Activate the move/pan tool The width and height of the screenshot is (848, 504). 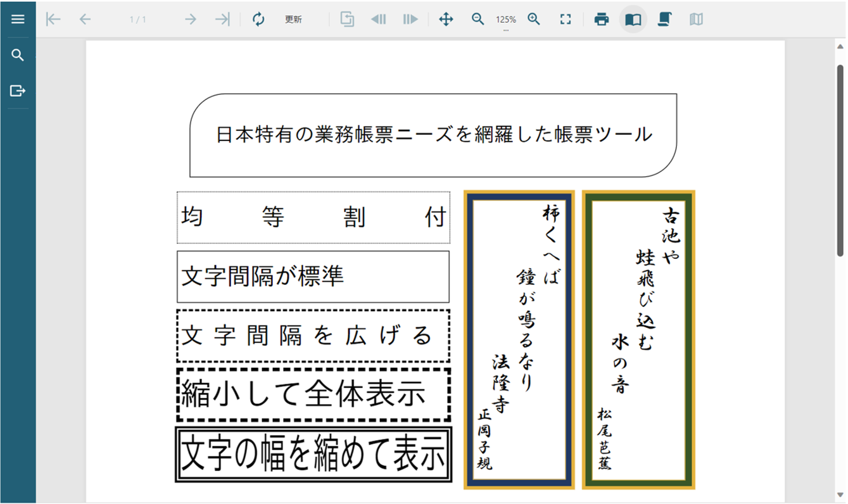(x=446, y=19)
